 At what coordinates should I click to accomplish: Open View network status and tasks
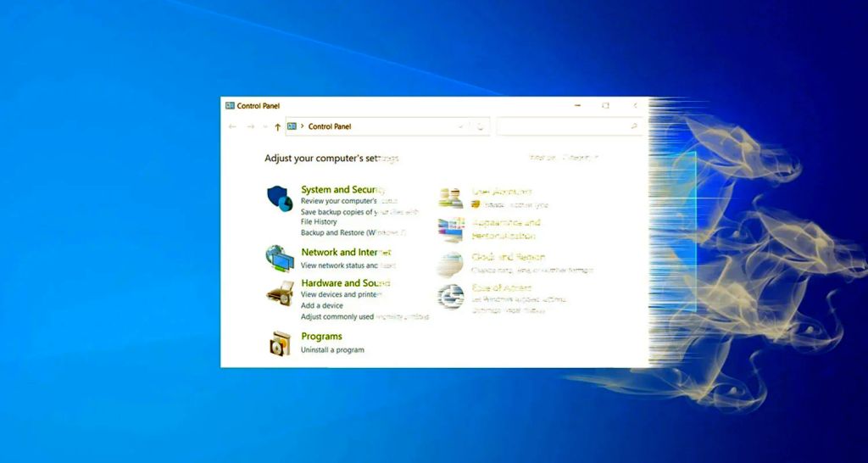pos(348,265)
